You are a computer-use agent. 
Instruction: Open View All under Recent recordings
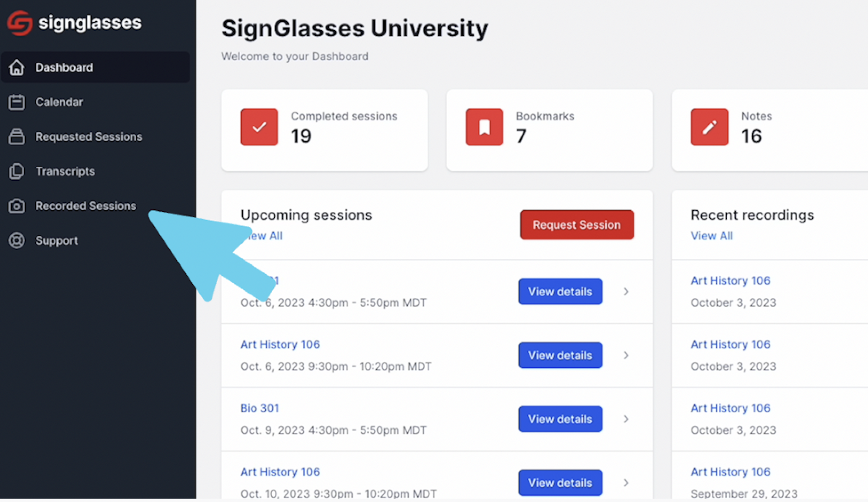coord(712,236)
